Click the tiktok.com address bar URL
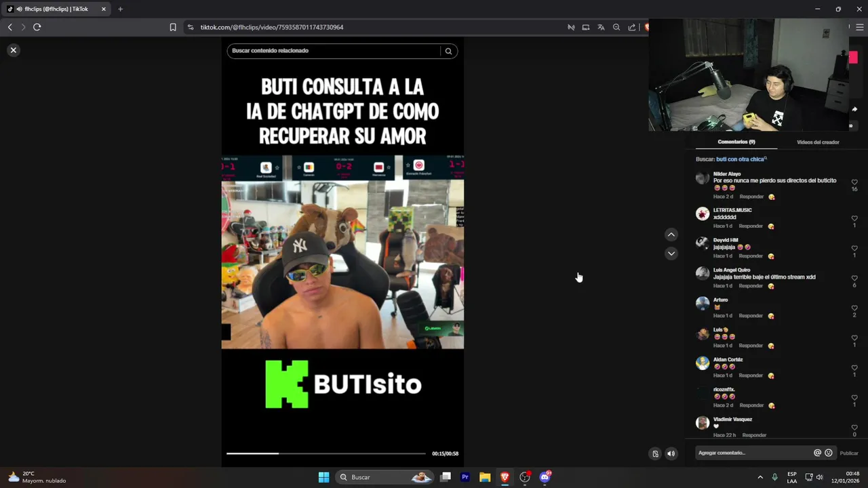Screen dimensions: 868x488 pyautogui.click(x=272, y=27)
